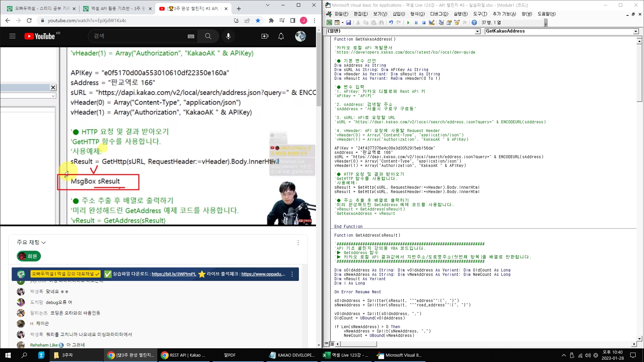Screen dimensions: 644x362
Task: Click YouTube search magnifier button
Action: click(x=208, y=36)
